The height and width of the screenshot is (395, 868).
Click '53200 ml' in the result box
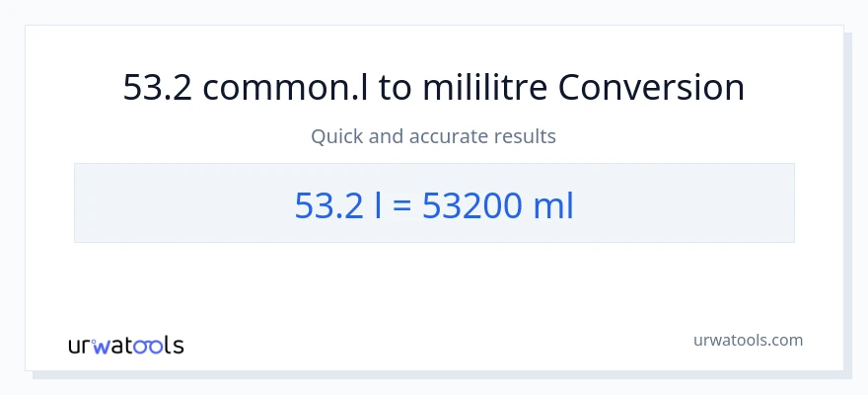(498, 204)
